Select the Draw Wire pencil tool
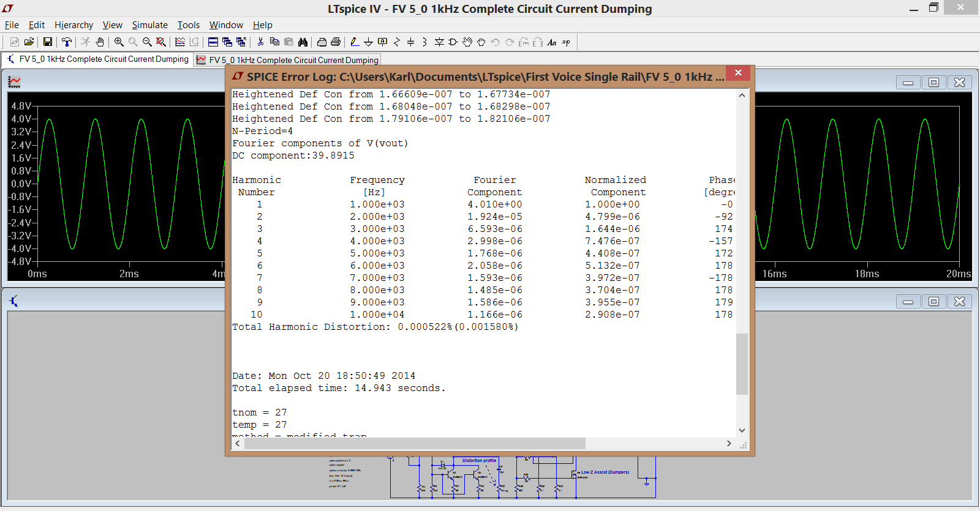980x511 pixels. point(354,42)
